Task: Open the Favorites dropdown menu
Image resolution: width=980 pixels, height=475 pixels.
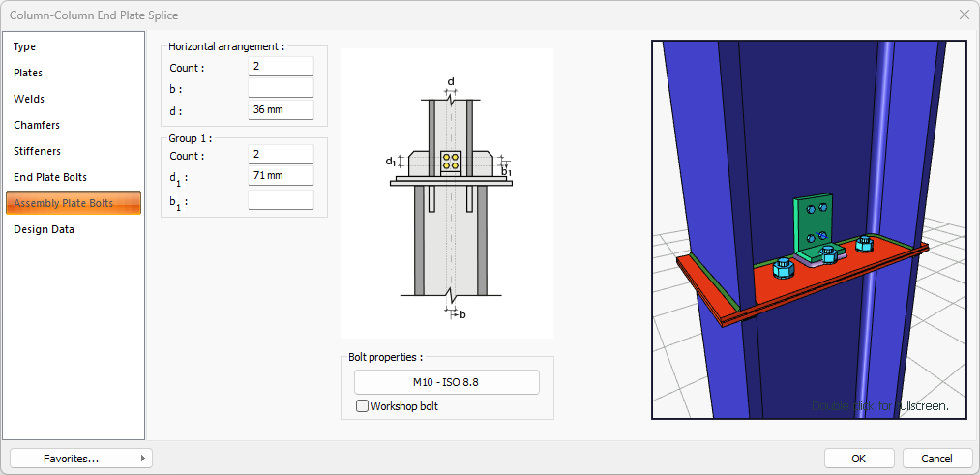Action: [x=81, y=459]
